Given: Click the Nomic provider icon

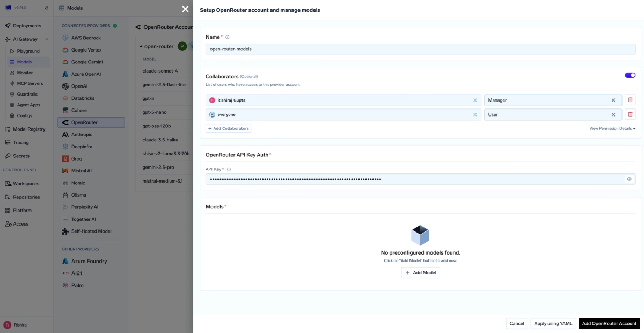Looking at the screenshot, I should 65,183.
